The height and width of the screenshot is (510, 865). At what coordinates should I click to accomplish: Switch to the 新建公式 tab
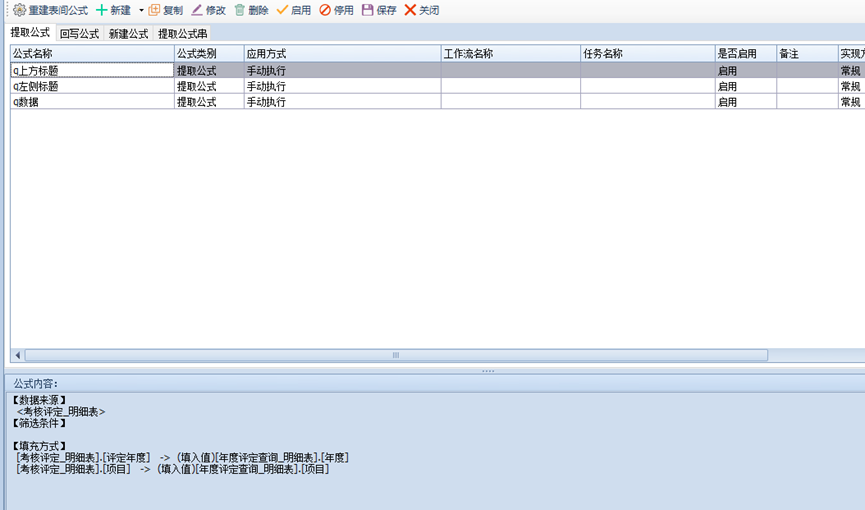pos(129,33)
